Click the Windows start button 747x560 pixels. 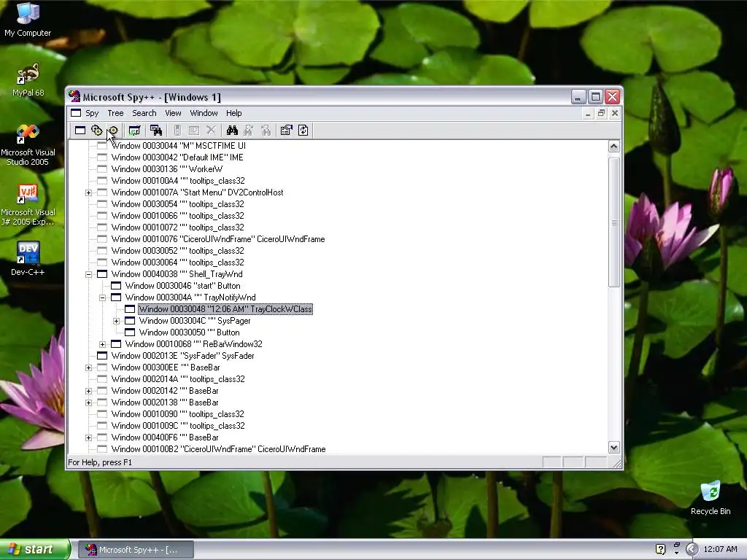[35, 549]
